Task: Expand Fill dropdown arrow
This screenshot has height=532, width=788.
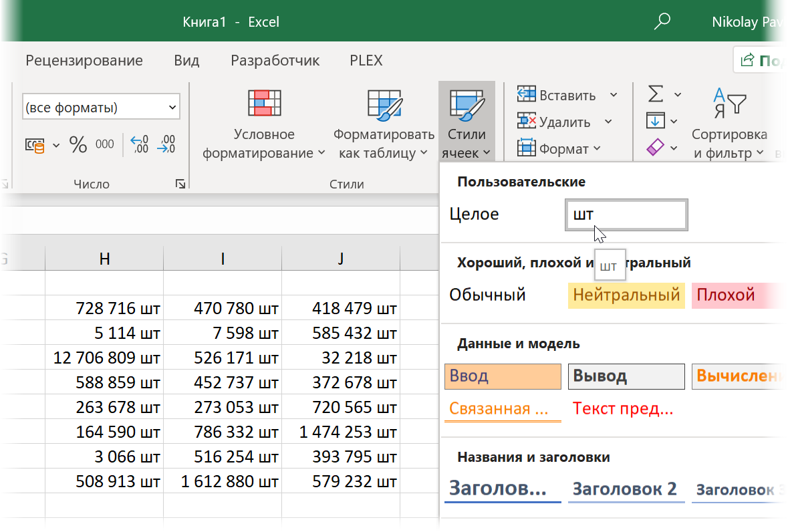Action: point(674,121)
